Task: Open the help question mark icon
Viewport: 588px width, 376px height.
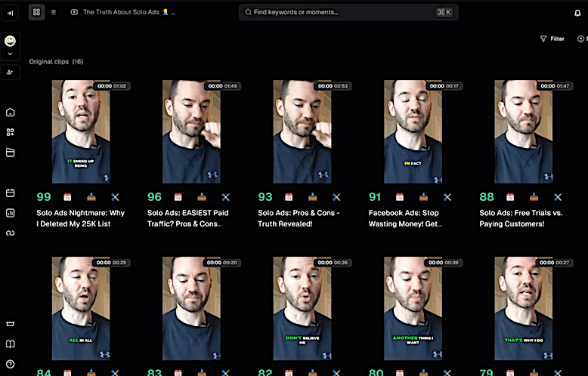Action: tap(11, 365)
